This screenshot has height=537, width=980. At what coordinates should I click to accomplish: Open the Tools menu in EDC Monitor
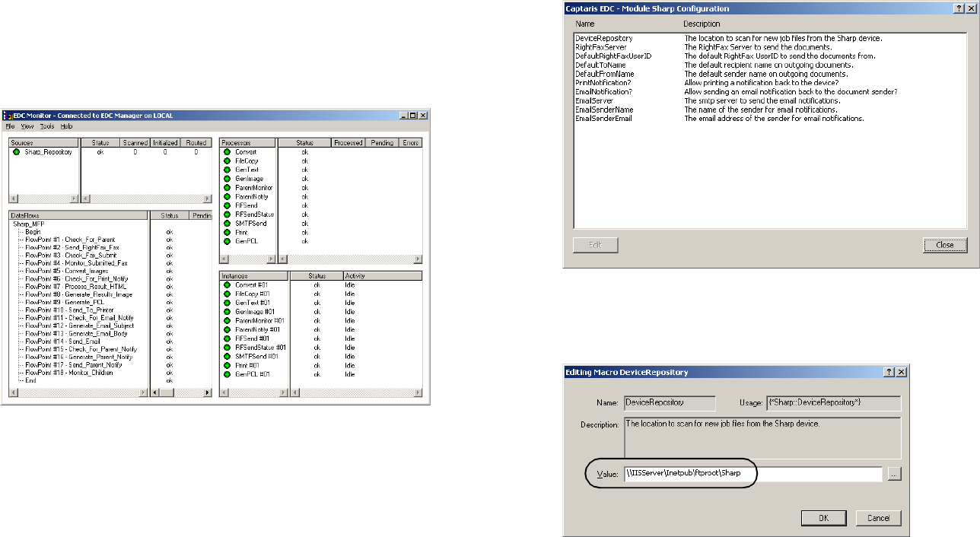pyautogui.click(x=47, y=126)
